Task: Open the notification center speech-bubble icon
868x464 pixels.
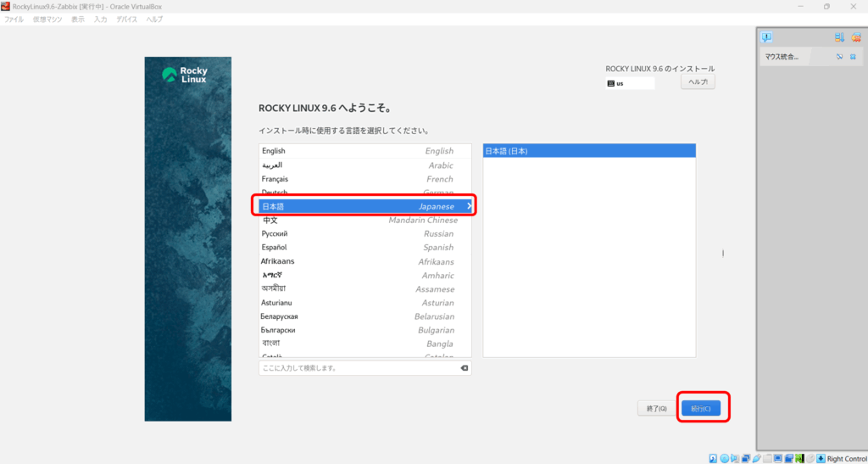Action: pyautogui.click(x=766, y=37)
